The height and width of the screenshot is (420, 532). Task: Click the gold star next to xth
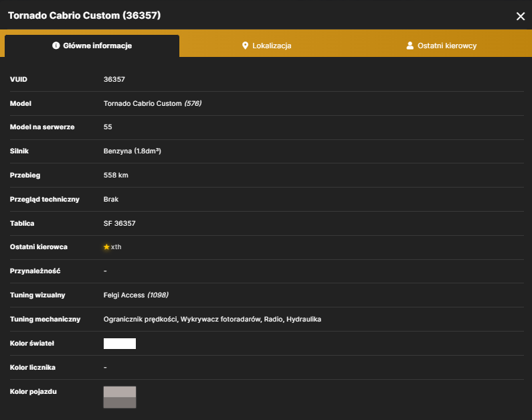click(x=106, y=247)
